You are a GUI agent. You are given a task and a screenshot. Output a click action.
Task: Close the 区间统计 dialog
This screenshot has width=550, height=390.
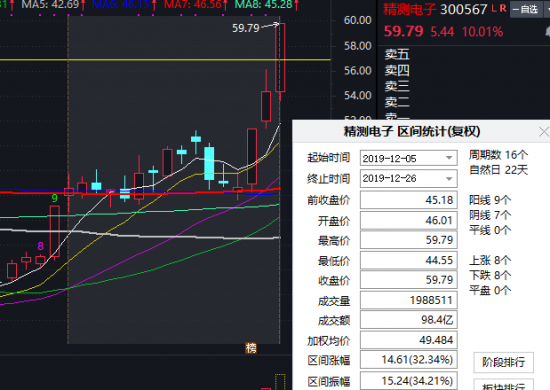(544, 132)
